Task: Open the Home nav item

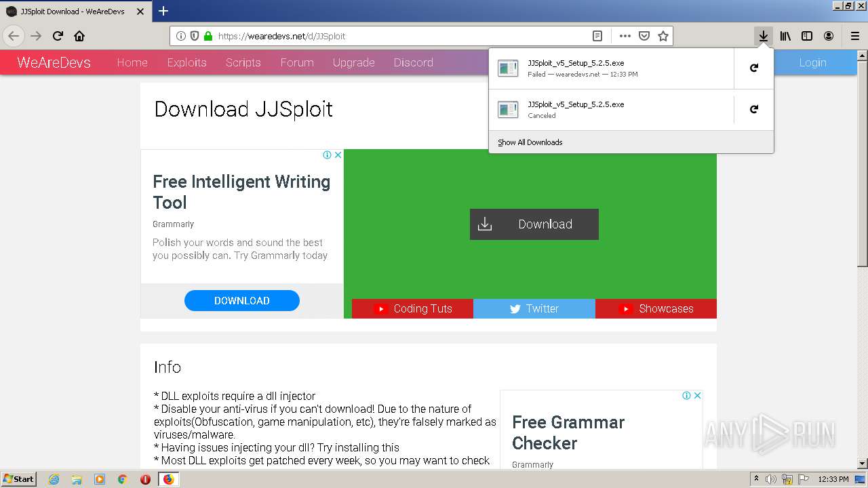Action: pyautogui.click(x=132, y=62)
